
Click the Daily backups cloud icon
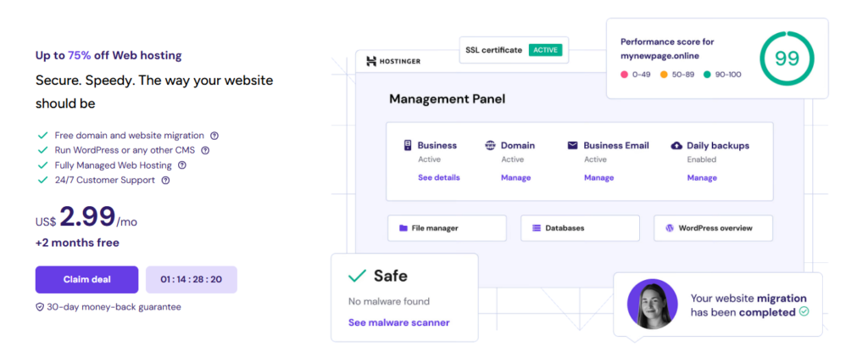pos(676,146)
